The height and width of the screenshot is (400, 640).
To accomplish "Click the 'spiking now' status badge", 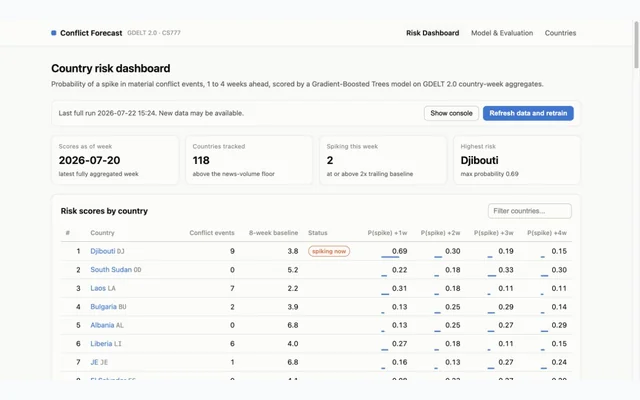I will pyautogui.click(x=329, y=251).
